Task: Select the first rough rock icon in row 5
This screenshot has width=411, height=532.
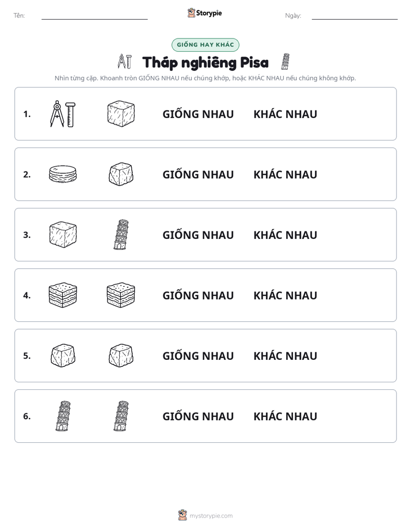Action: tap(63, 356)
